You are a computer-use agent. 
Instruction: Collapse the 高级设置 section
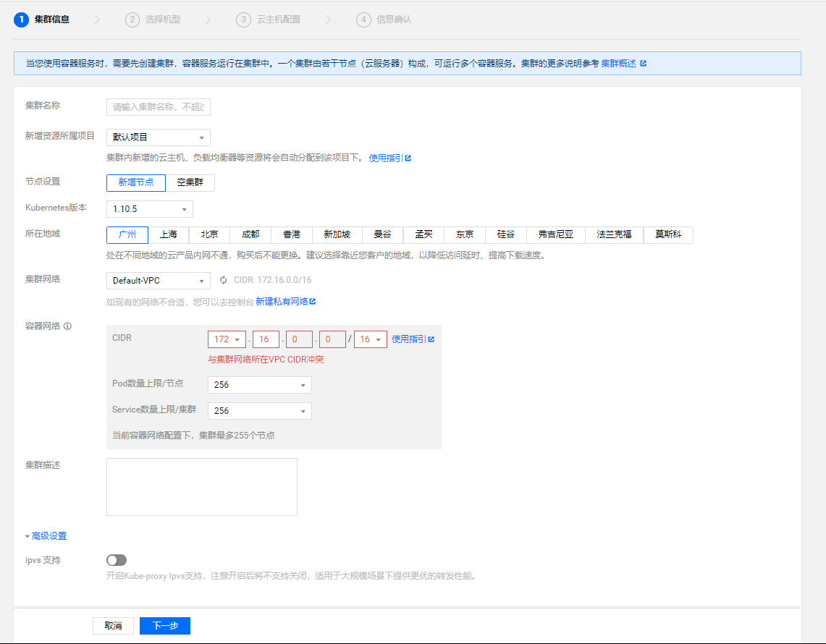pos(46,536)
